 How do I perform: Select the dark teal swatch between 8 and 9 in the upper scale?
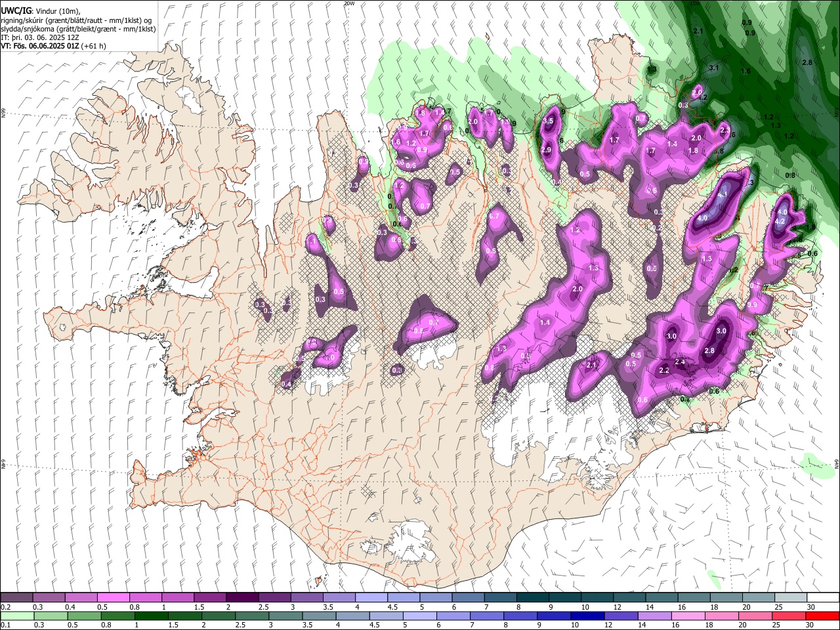[532, 598]
